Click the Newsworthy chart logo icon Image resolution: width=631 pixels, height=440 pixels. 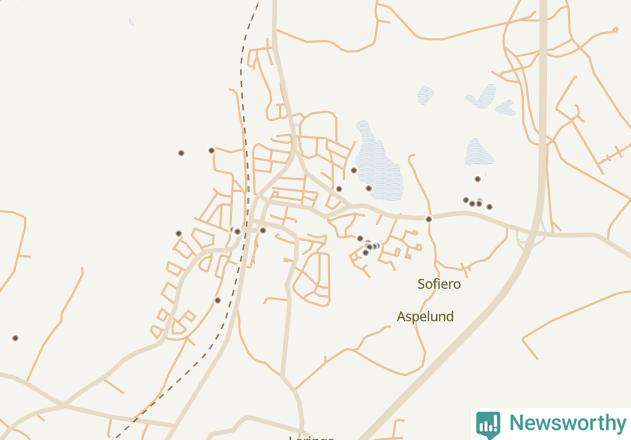[488, 424]
